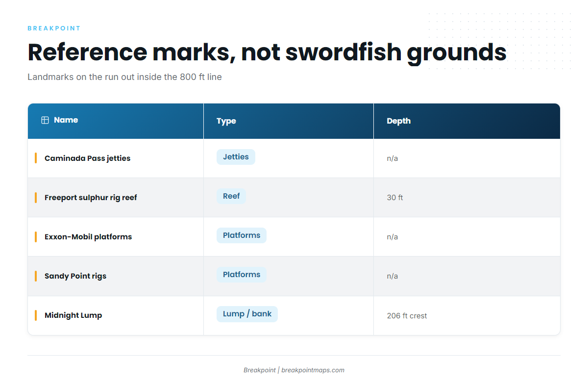Select the Midnight Lump name
The image size is (588, 387).
73,315
